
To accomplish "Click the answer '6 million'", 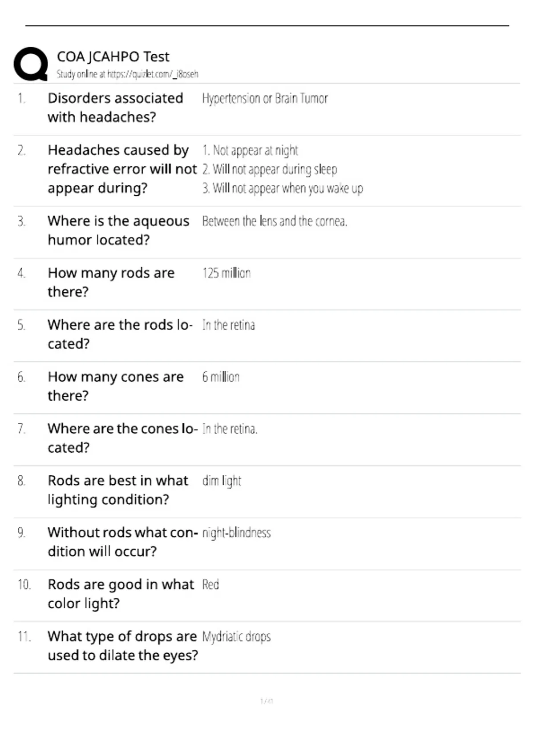I will [221, 377].
